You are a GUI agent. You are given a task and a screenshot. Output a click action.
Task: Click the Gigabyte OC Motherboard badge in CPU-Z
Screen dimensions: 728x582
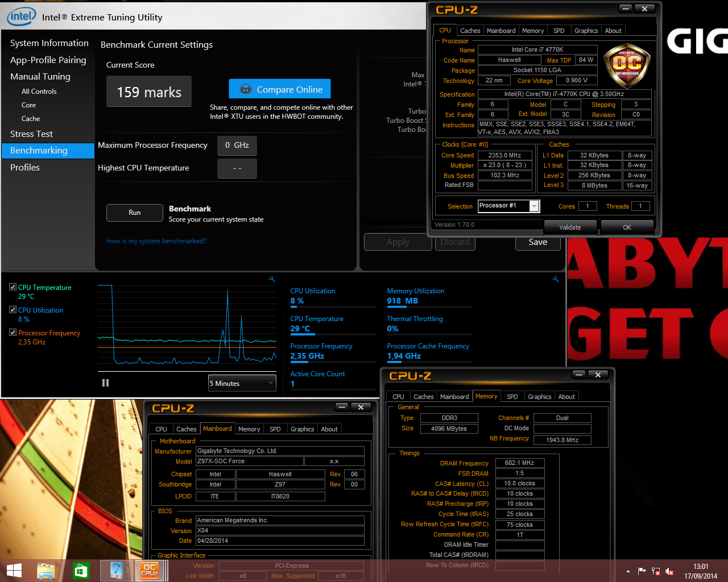tap(627, 65)
